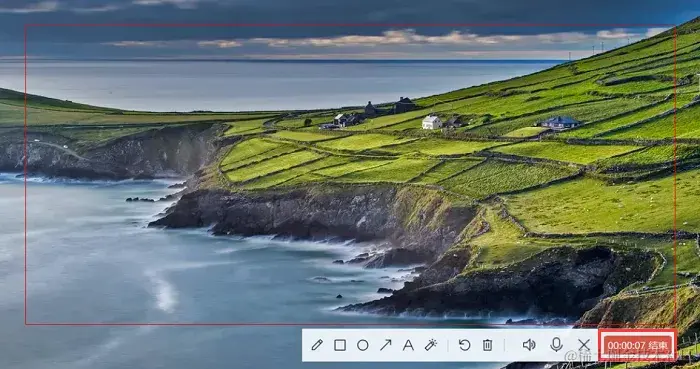Select the pencil drawing tool
This screenshot has width=700, height=369.
(317, 345)
